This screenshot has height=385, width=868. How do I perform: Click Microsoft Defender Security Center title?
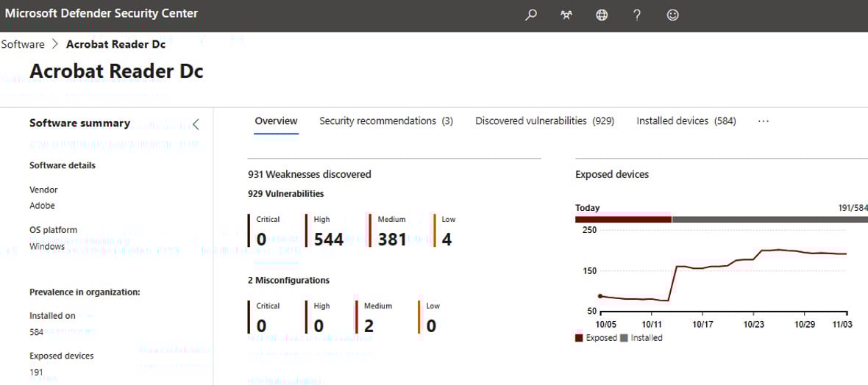click(102, 13)
